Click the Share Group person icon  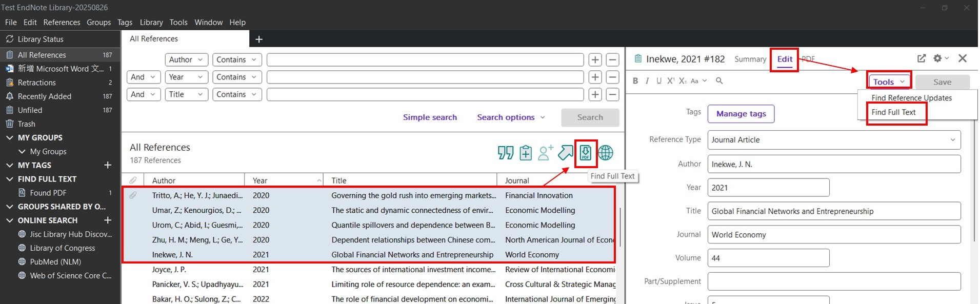point(545,153)
